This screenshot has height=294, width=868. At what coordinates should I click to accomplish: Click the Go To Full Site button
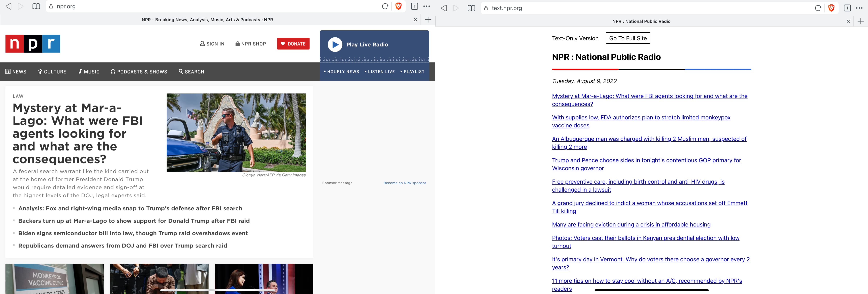(628, 38)
